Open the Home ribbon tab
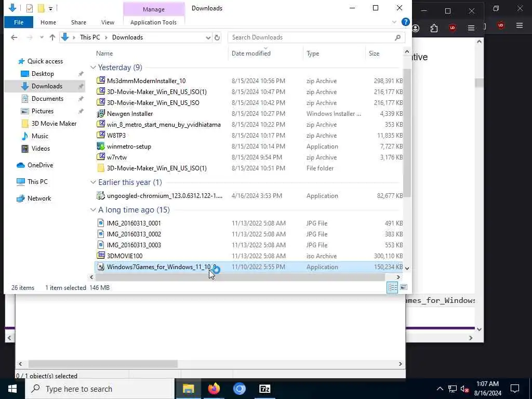 48,22
